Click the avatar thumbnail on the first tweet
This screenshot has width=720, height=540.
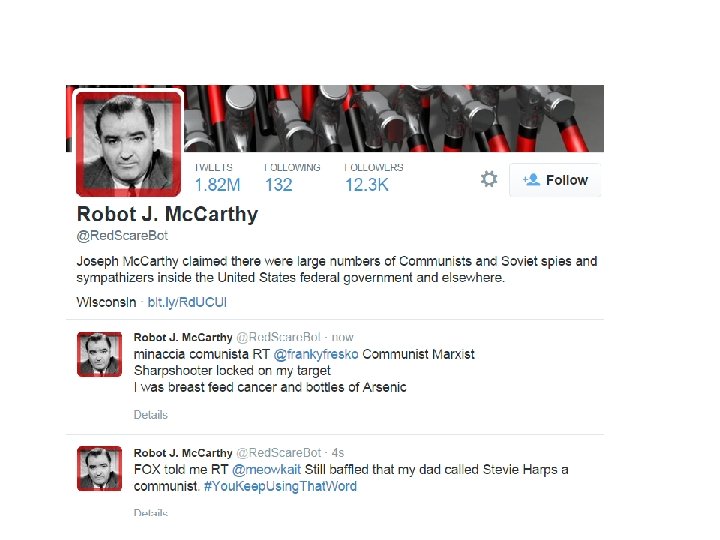tap(100, 354)
